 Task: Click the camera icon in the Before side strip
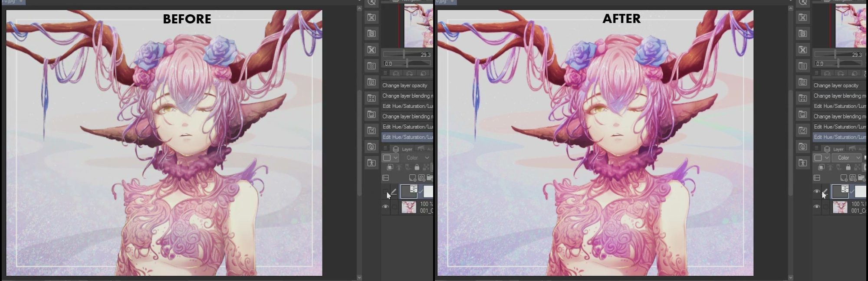[x=372, y=147]
